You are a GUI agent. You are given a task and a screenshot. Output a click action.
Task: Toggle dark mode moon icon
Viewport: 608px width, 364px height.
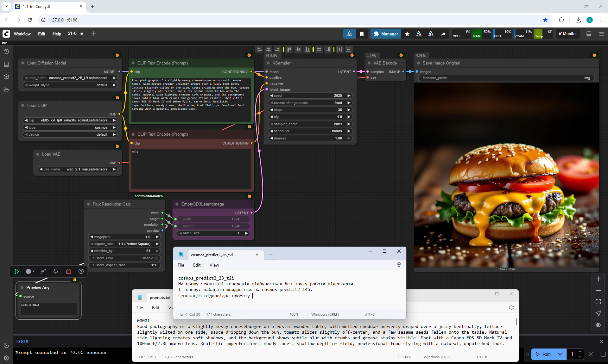point(6,345)
